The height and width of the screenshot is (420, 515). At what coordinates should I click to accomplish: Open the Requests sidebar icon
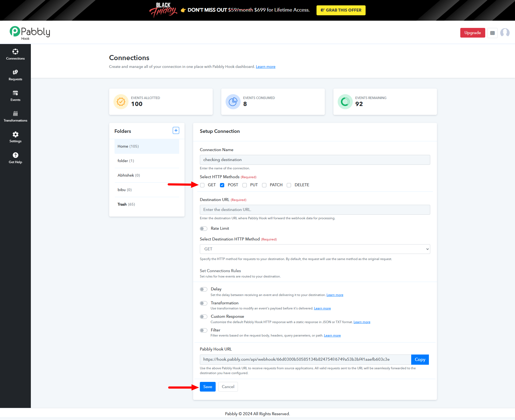click(15, 72)
